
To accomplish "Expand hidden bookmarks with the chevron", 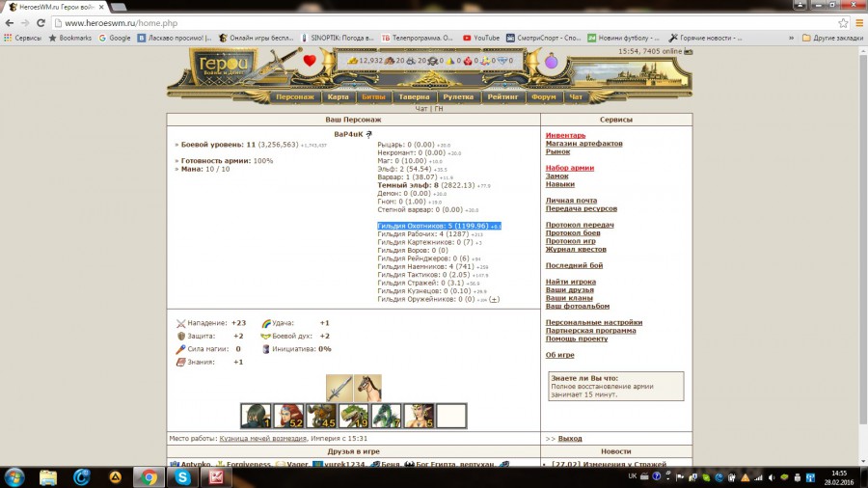I will click(x=791, y=38).
